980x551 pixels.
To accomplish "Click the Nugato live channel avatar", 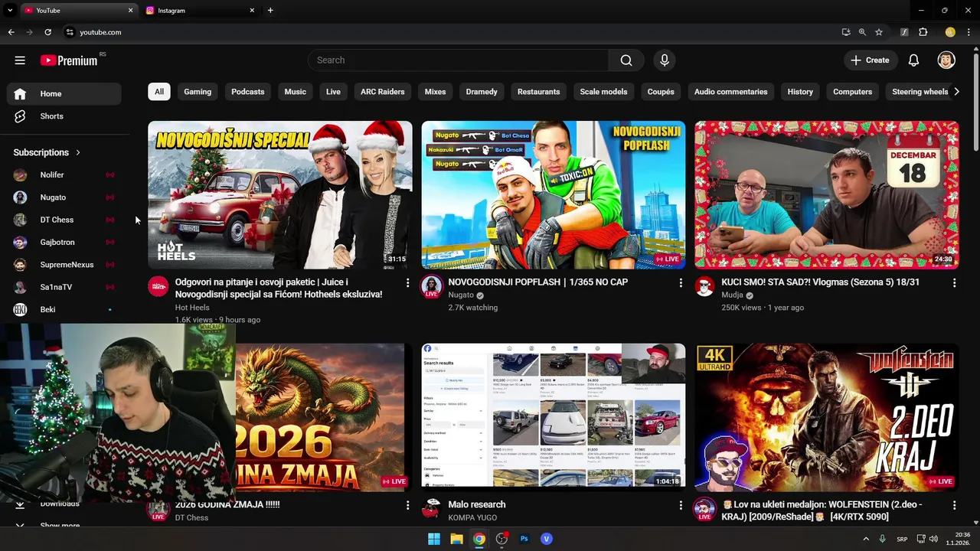I will tap(432, 287).
